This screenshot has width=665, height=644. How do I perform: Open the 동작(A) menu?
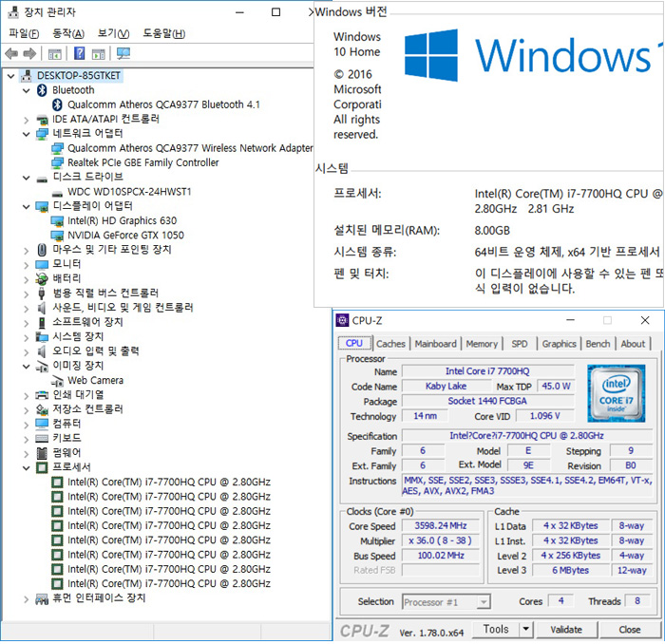pos(67,33)
